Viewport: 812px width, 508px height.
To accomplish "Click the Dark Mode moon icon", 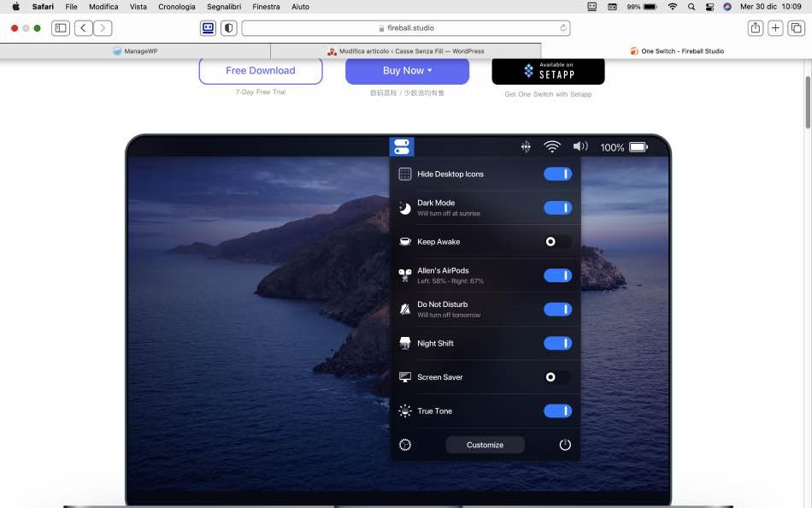I will 405,208.
